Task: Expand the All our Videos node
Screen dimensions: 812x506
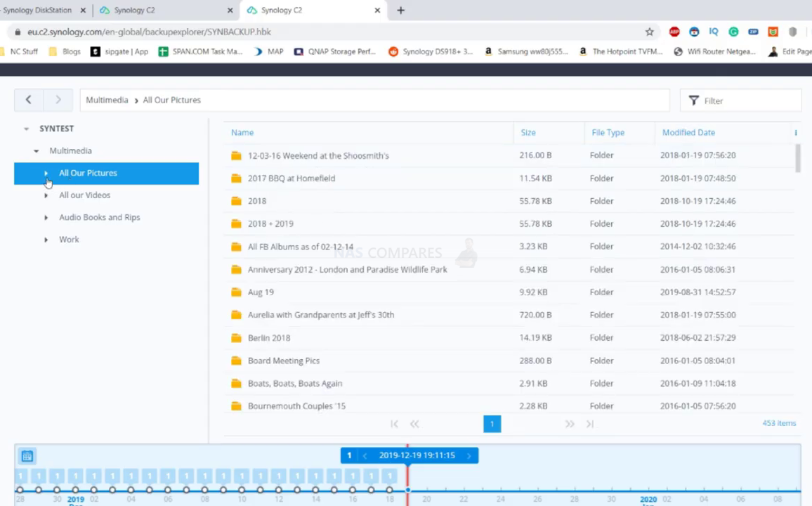Action: point(46,195)
